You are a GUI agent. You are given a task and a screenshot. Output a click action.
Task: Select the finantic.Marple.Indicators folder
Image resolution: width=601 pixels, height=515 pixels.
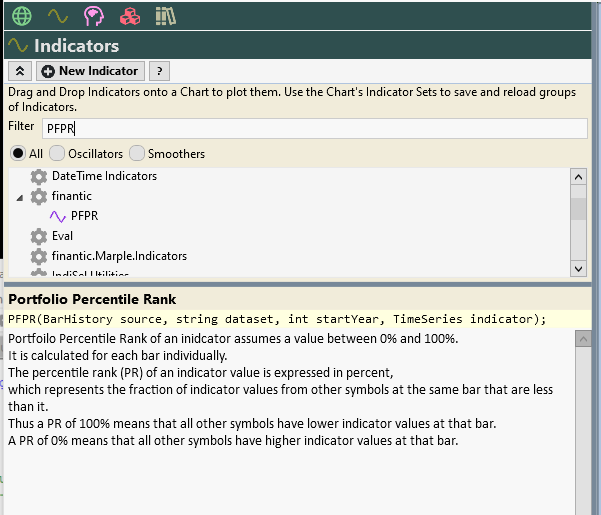pos(119,256)
